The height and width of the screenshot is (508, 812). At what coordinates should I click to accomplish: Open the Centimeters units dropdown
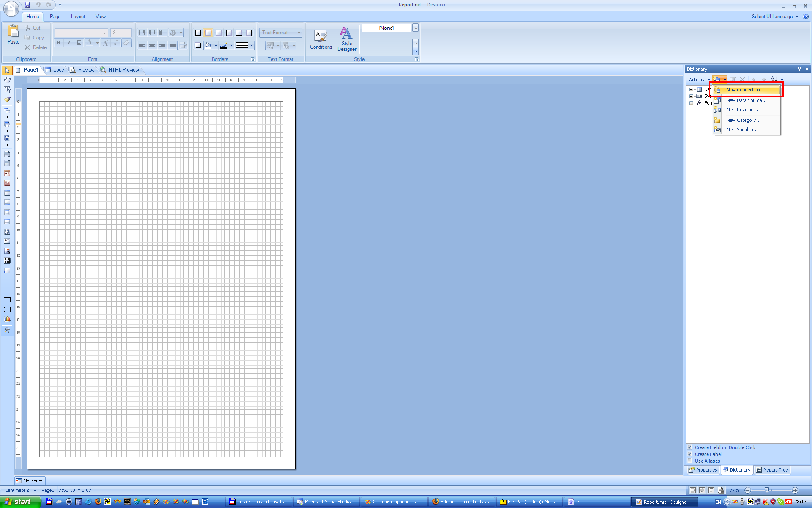[20, 490]
